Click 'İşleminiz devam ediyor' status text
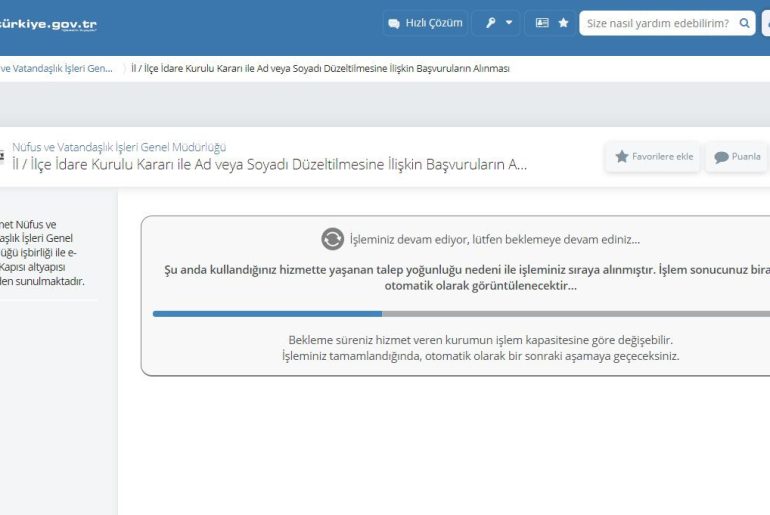770x515 pixels. [x=495, y=240]
